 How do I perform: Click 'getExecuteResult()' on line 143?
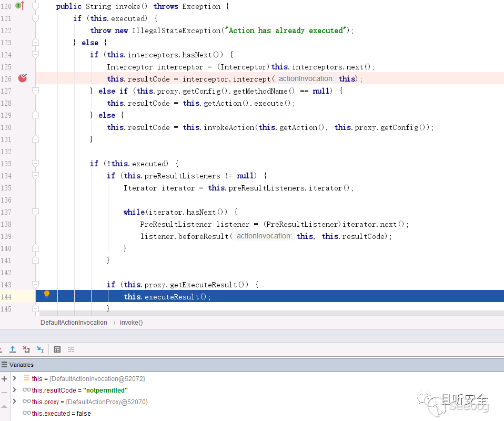coord(209,285)
